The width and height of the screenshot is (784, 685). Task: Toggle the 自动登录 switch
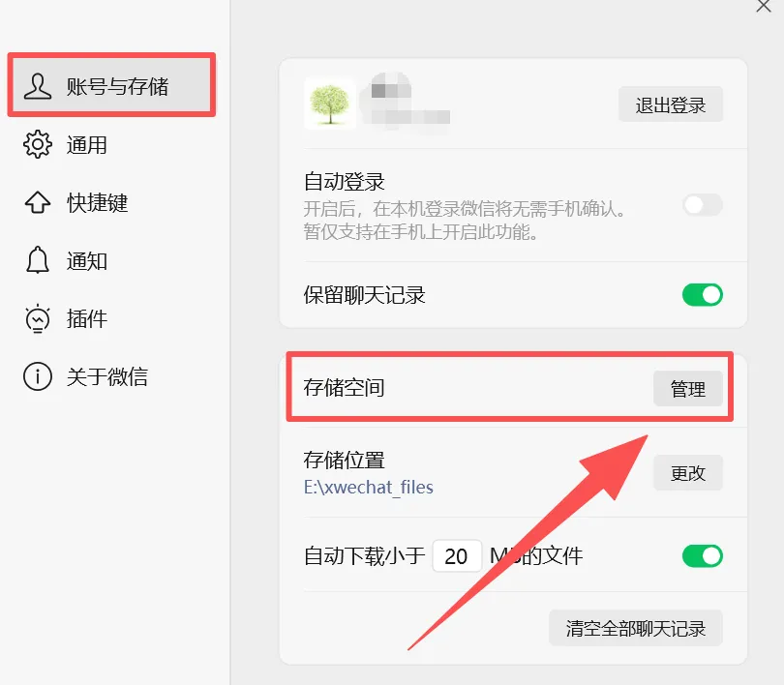[x=702, y=205]
